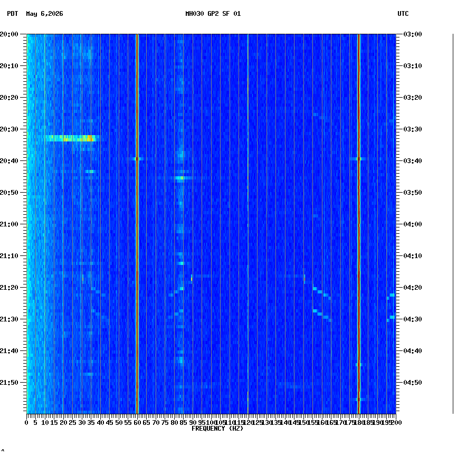Click the 60 Hz flare at 20:40
The width and height of the screenshot is (476, 456).
pos(138,159)
